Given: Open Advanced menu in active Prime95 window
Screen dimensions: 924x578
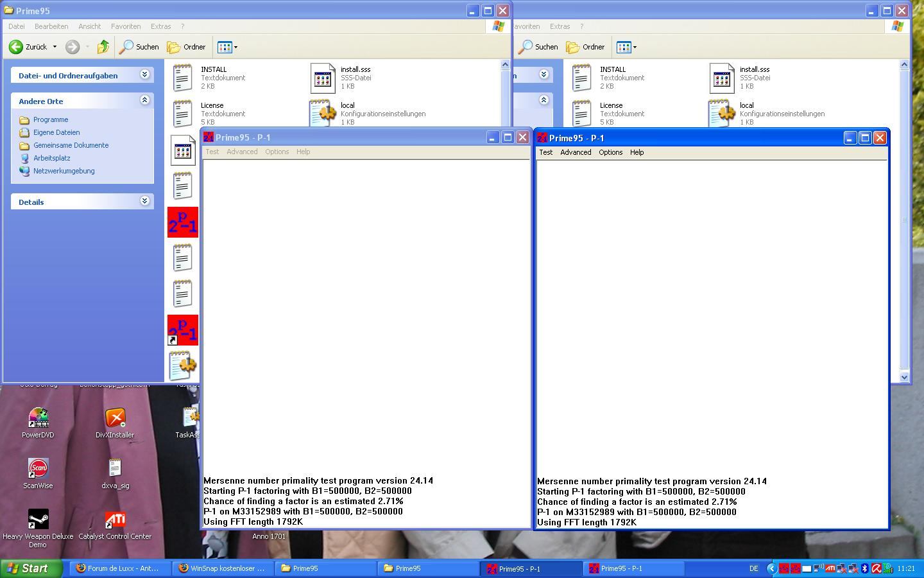Looking at the screenshot, I should pos(576,152).
